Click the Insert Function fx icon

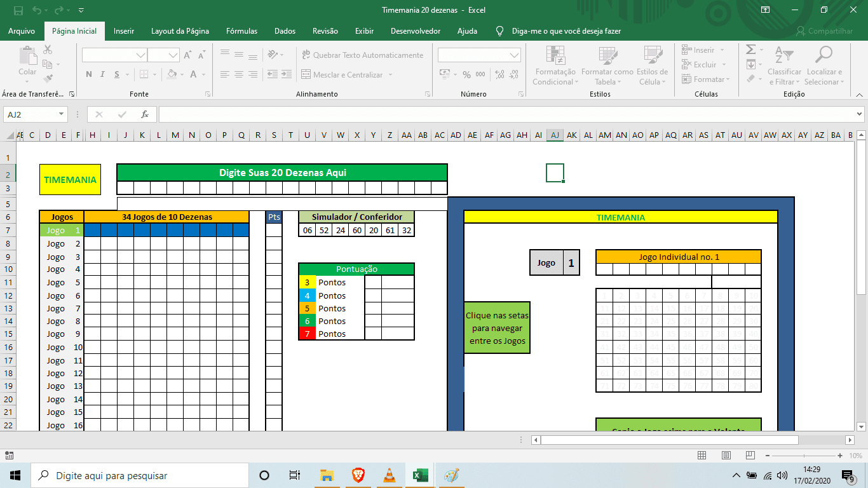(x=145, y=114)
